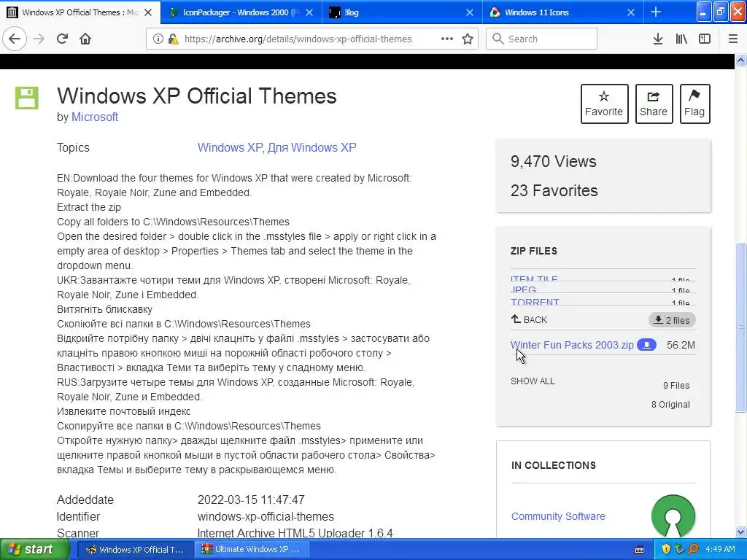The image size is (747, 560).
Task: Select the Windows XP Official Themes tab
Action: pyautogui.click(x=80, y=12)
